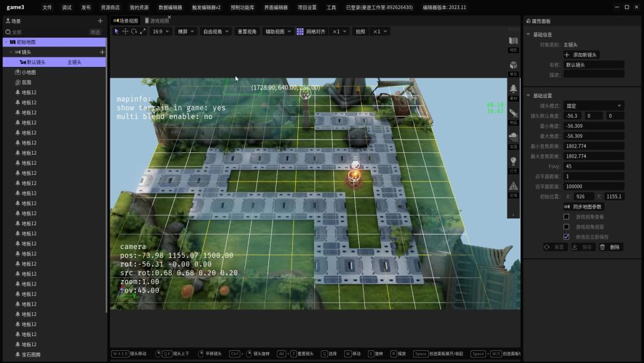
Task: Open the 灯光 lightbulb tool
Action: (x=513, y=162)
